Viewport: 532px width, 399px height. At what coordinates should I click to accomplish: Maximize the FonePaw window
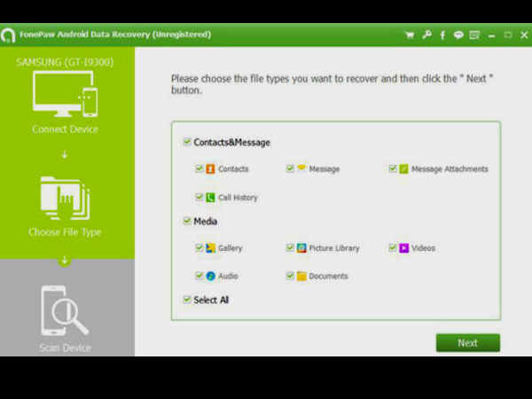coord(507,35)
